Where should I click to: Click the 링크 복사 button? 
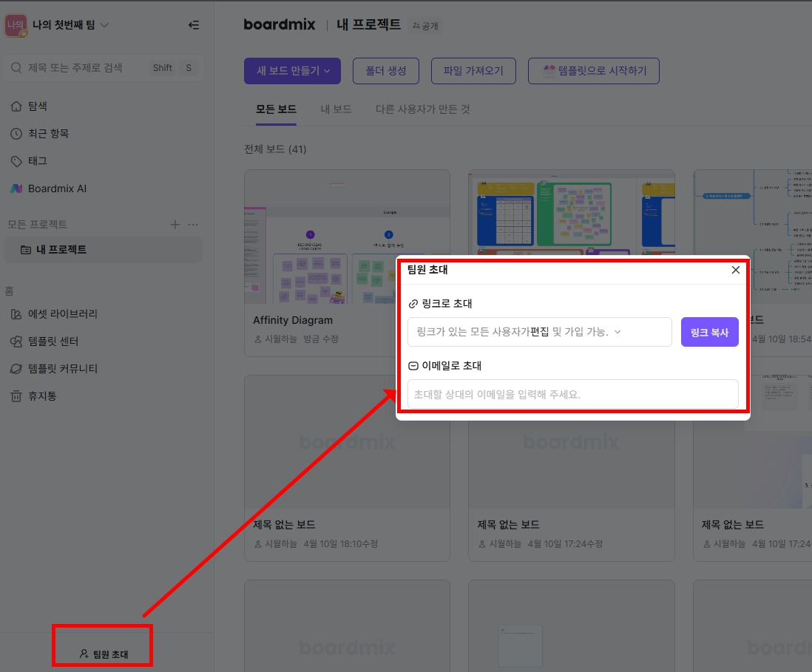[x=709, y=332]
